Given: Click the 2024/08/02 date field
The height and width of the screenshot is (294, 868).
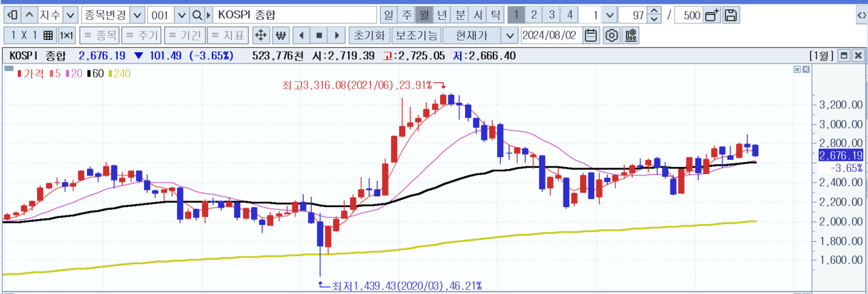Looking at the screenshot, I should (551, 35).
